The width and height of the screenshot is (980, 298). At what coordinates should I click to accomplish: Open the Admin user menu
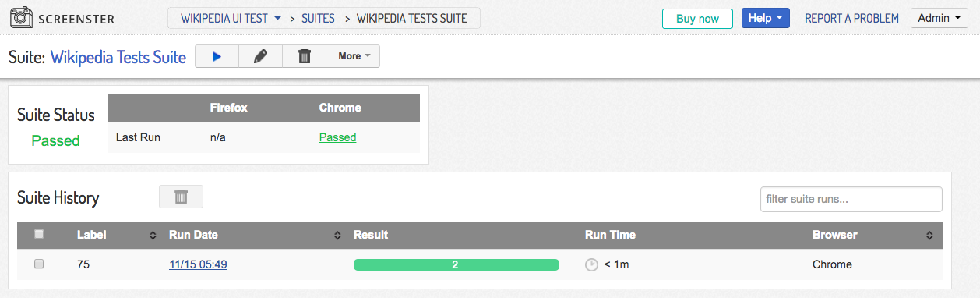[x=939, y=19]
